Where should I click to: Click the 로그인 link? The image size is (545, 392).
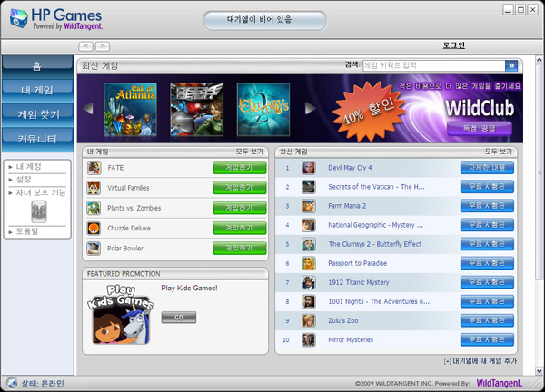point(453,45)
